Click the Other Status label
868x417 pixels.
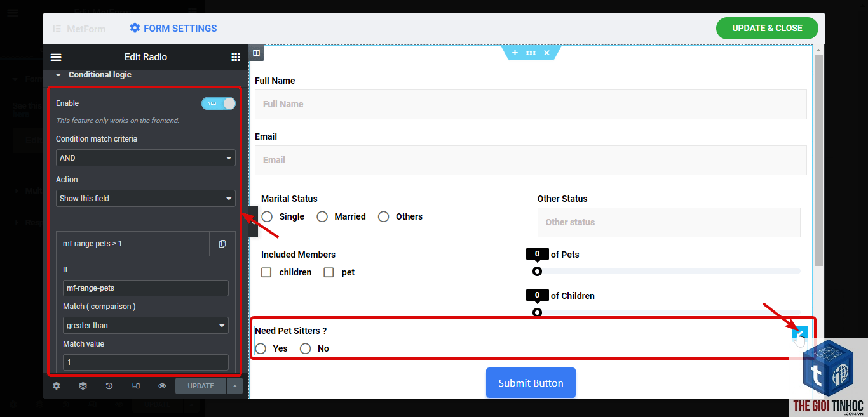pos(562,199)
